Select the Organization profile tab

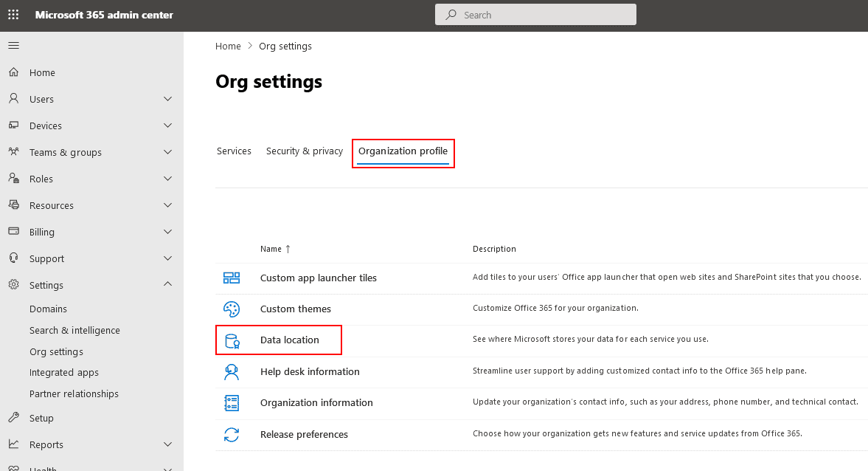pyautogui.click(x=403, y=151)
